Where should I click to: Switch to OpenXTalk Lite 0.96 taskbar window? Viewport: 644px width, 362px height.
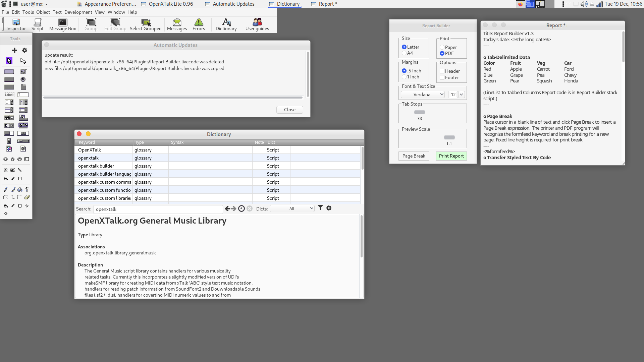pos(167,4)
